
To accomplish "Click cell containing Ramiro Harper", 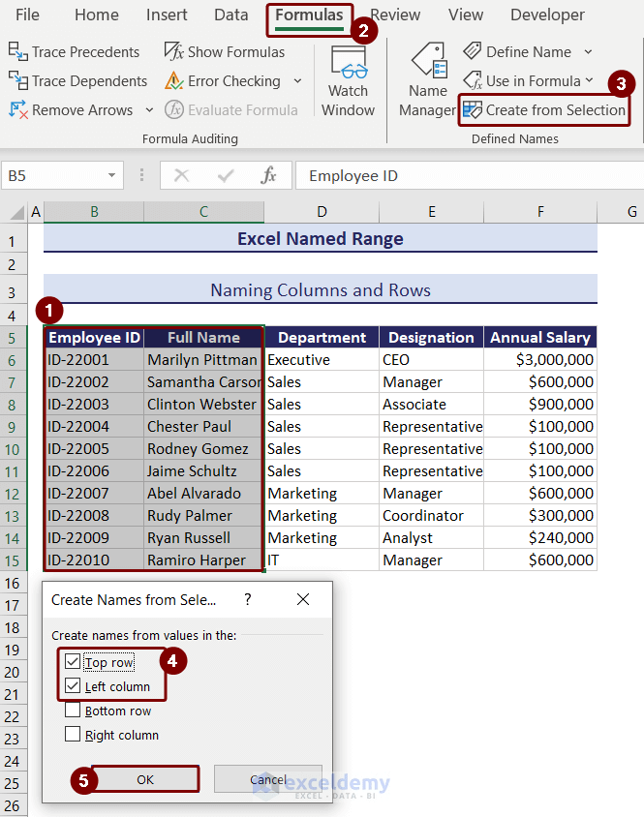I will (203, 560).
